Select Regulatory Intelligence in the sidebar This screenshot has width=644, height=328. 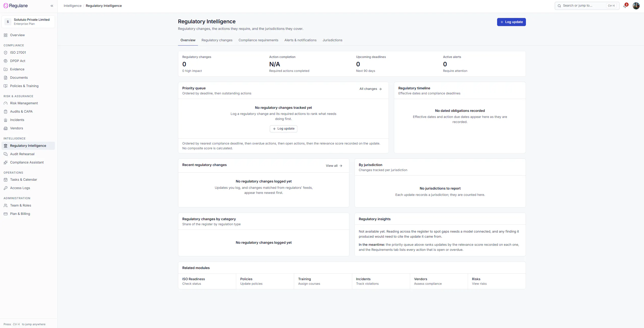[x=28, y=146]
